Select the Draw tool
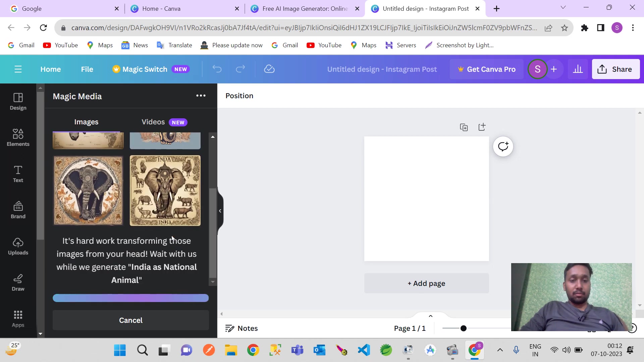The image size is (644, 362). (x=18, y=283)
